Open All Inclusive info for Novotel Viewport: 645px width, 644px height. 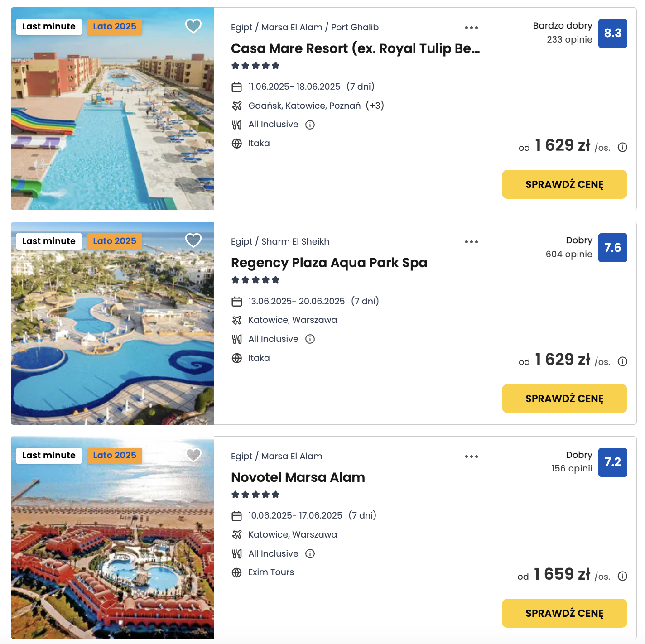(310, 553)
